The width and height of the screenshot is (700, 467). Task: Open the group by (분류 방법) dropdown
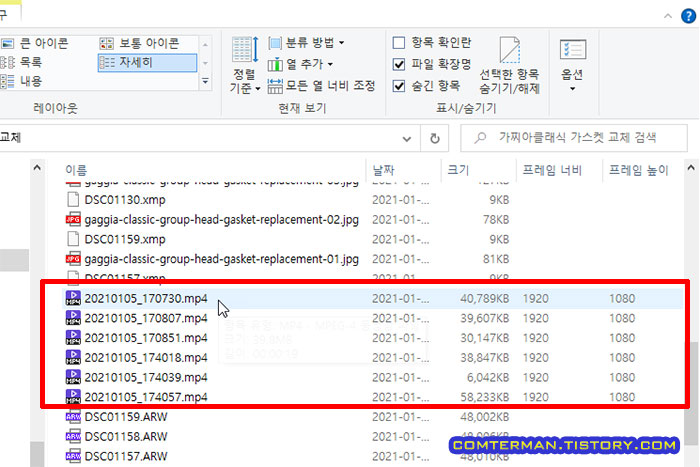[306, 43]
